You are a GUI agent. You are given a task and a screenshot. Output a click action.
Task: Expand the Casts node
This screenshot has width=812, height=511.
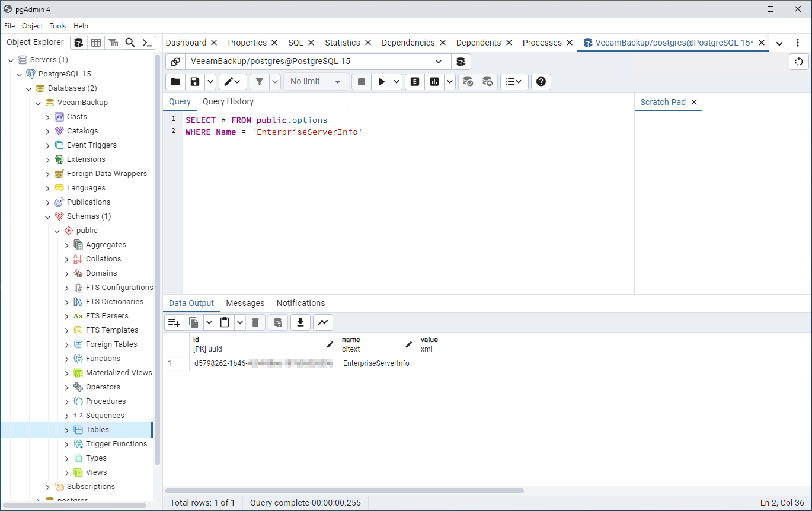tap(48, 117)
